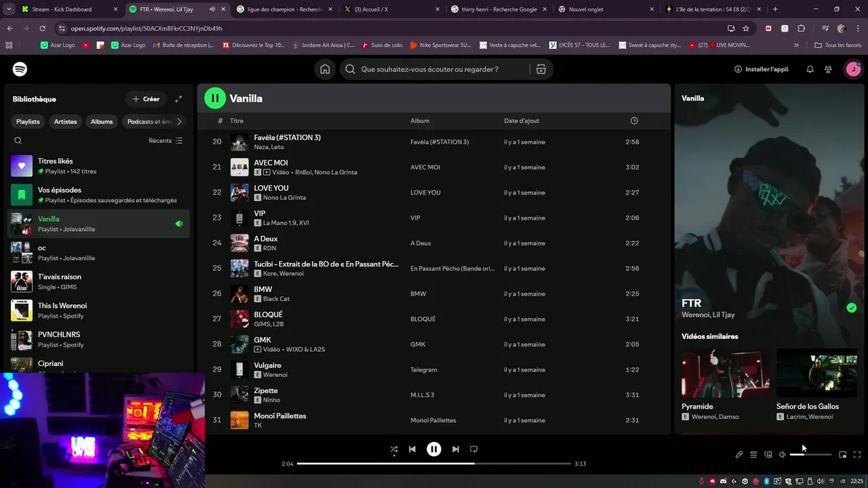This screenshot has height=488, width=868.
Task: Sort by the Titre column header
Action: 237,121
